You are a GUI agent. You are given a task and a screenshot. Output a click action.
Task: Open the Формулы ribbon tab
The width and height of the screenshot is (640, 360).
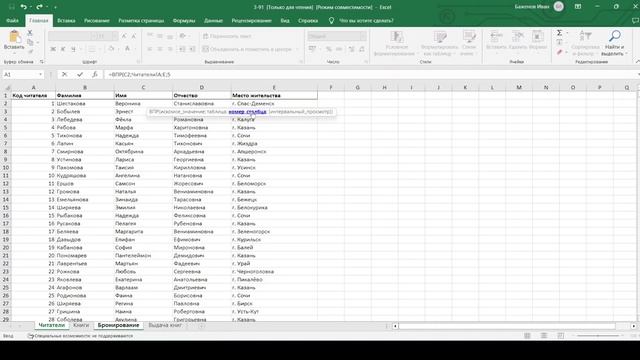pos(184,20)
